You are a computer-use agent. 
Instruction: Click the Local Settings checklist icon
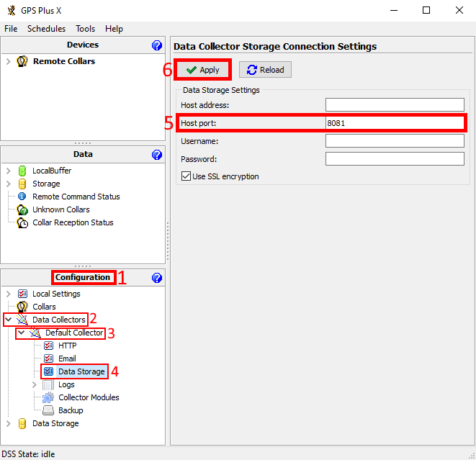22,294
